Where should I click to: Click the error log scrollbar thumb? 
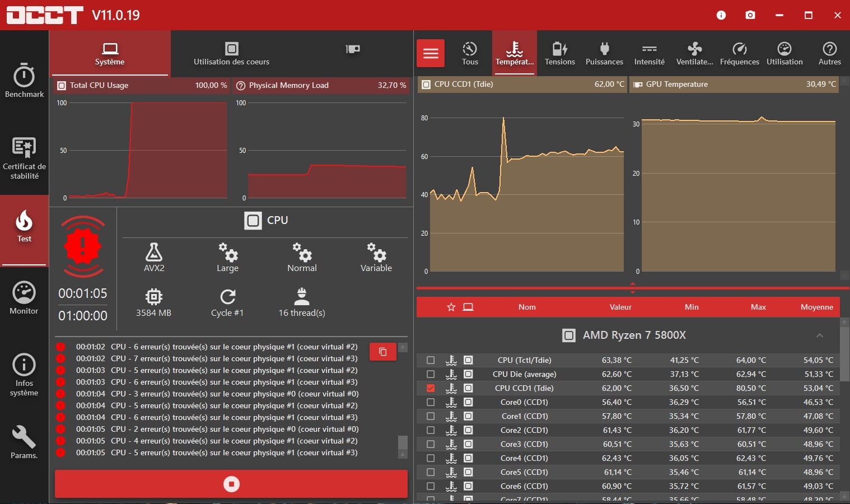coord(403,442)
